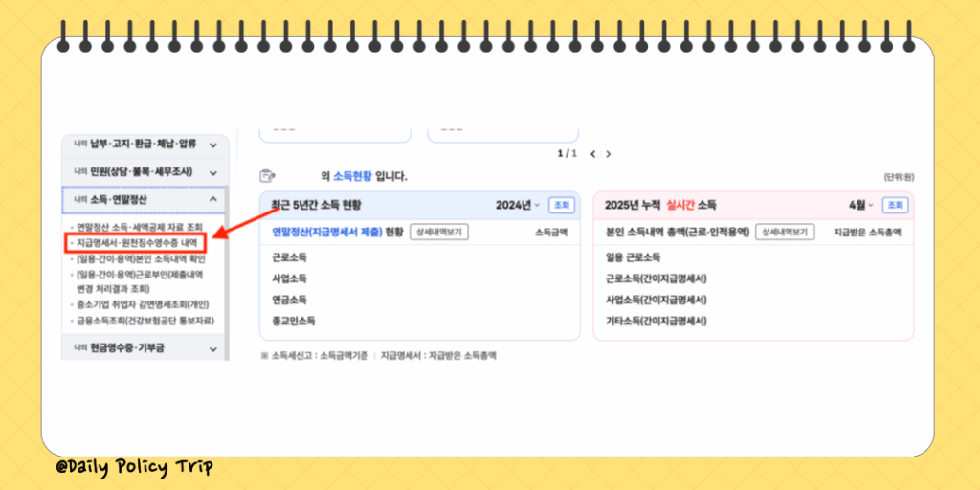980x490 pixels.
Task: Click 조회 button next to 4월
Action: tap(895, 205)
